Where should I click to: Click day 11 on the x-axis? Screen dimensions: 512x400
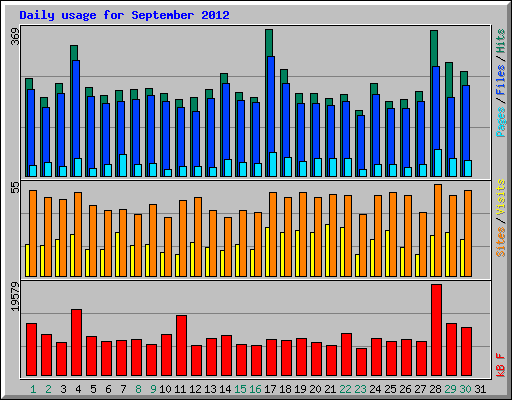click(180, 389)
